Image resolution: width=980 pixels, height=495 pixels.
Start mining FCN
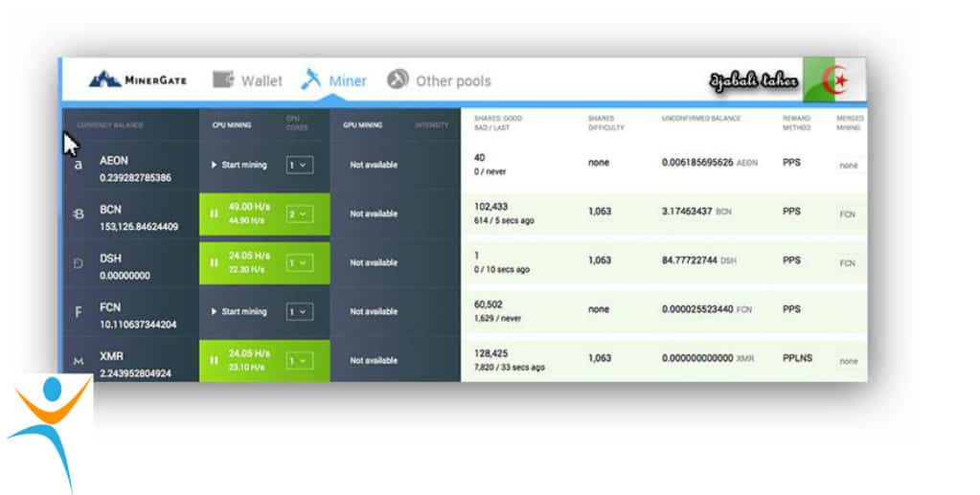click(x=239, y=311)
